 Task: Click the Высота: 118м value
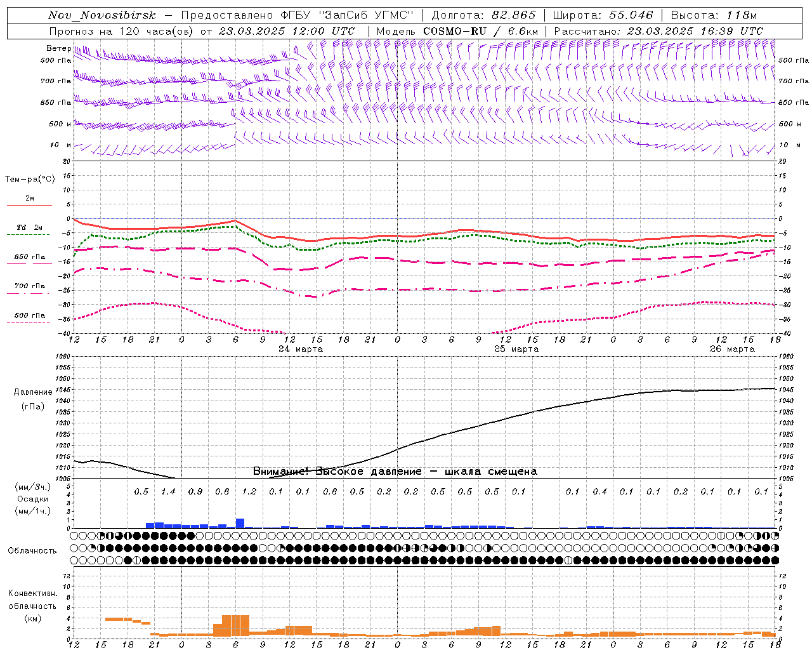(x=714, y=15)
